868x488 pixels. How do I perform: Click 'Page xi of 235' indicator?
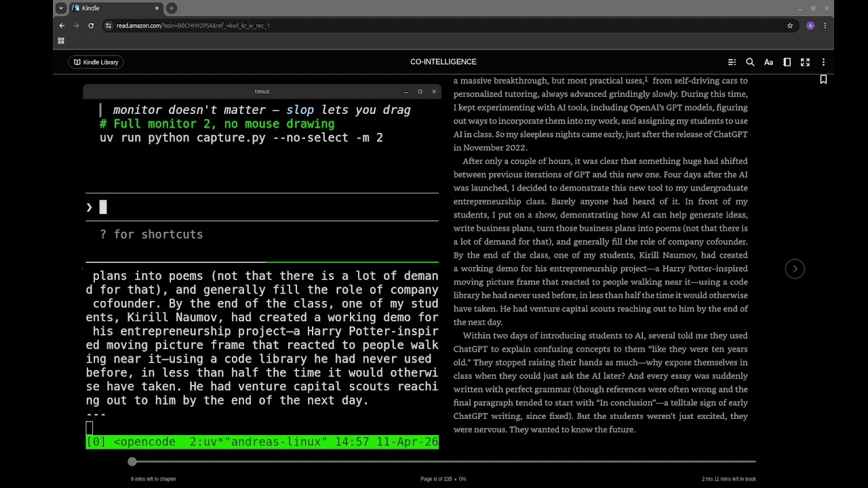(x=436, y=479)
